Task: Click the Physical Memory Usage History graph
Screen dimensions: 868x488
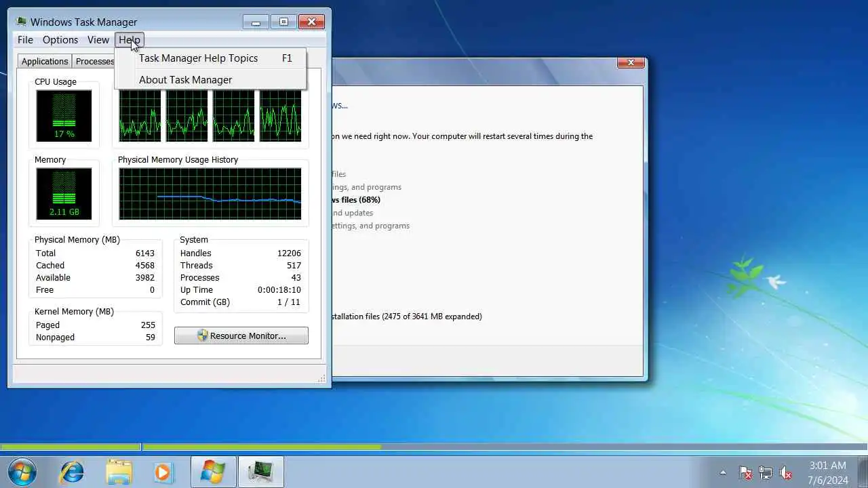Action: point(210,194)
